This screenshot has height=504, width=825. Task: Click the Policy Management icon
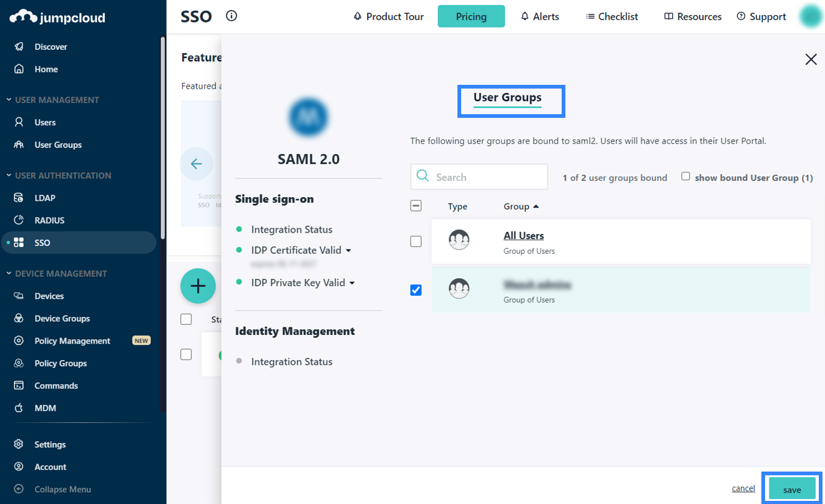19,341
